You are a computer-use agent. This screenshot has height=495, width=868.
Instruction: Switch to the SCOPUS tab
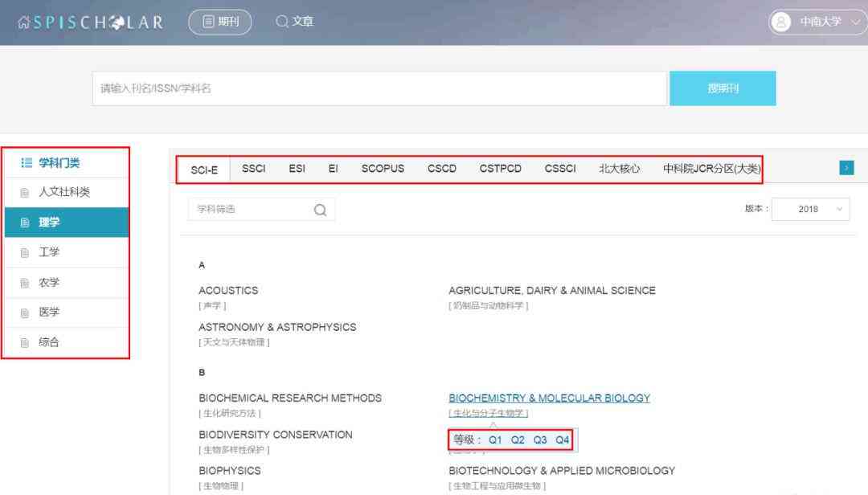point(383,168)
